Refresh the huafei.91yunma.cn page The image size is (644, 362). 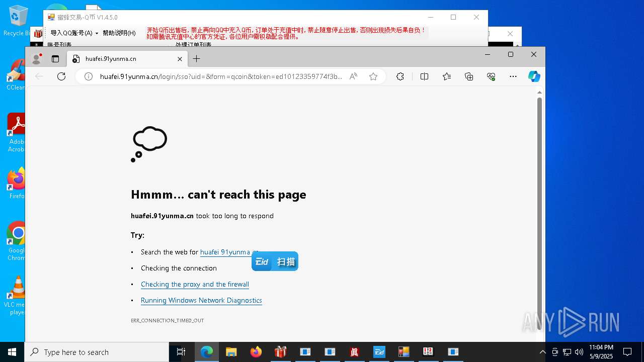(x=61, y=76)
